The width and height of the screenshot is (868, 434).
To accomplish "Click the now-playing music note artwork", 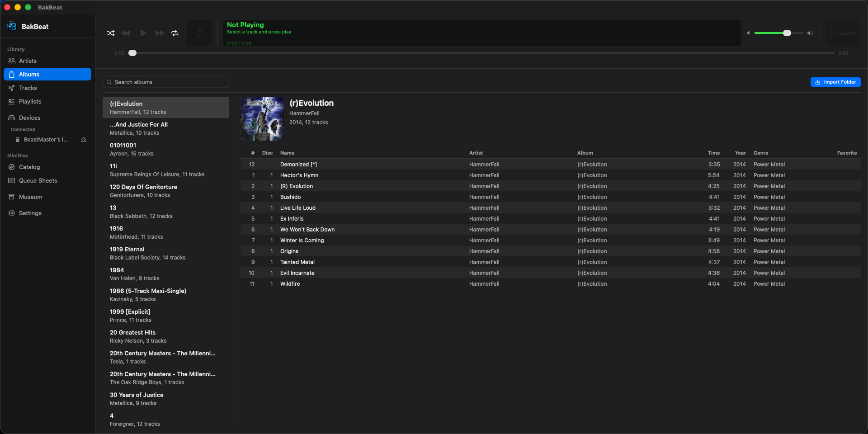I will (x=199, y=33).
